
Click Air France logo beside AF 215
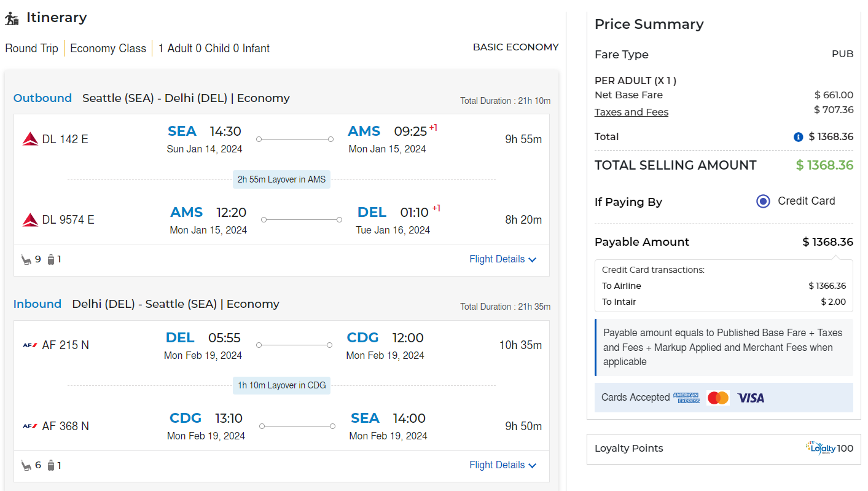click(30, 345)
